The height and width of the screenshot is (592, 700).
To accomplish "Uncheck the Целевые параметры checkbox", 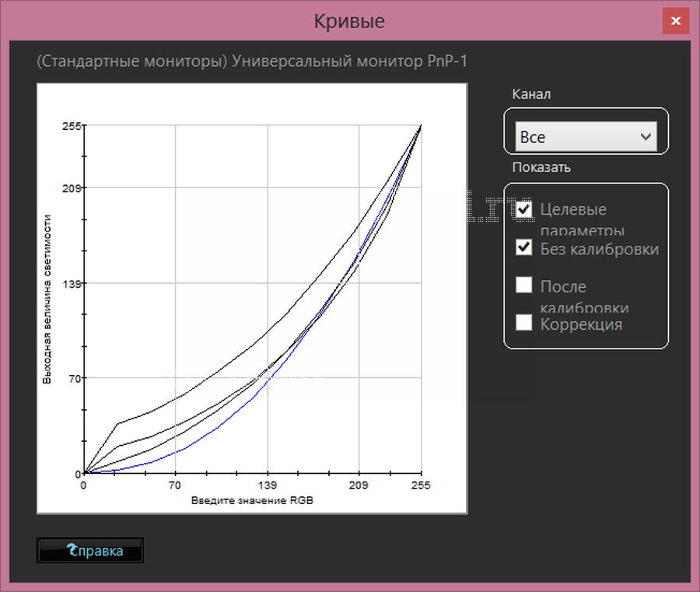I will tap(524, 209).
